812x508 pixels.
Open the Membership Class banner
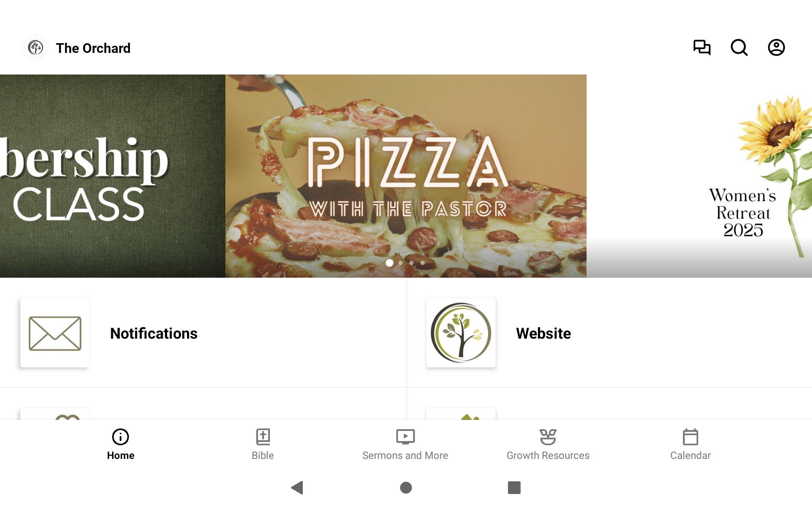[112, 176]
